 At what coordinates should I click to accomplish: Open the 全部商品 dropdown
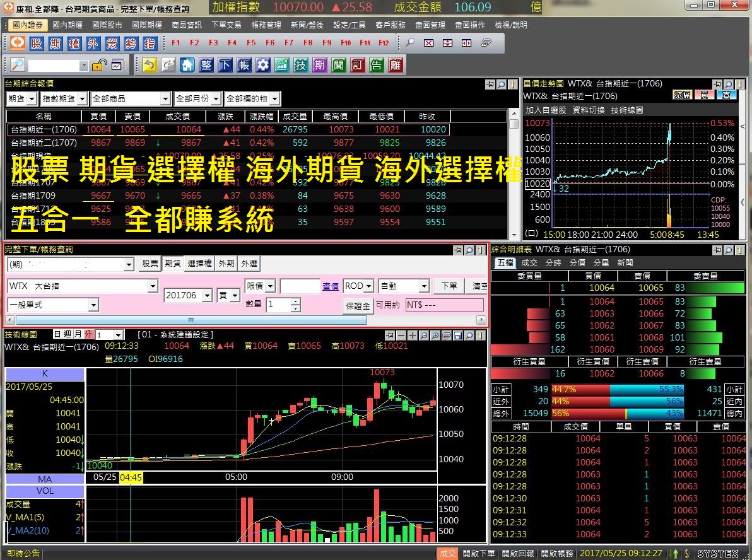[x=165, y=99]
